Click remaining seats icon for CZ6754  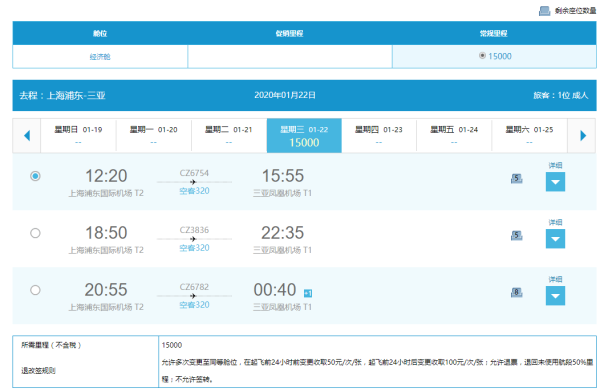(x=517, y=178)
